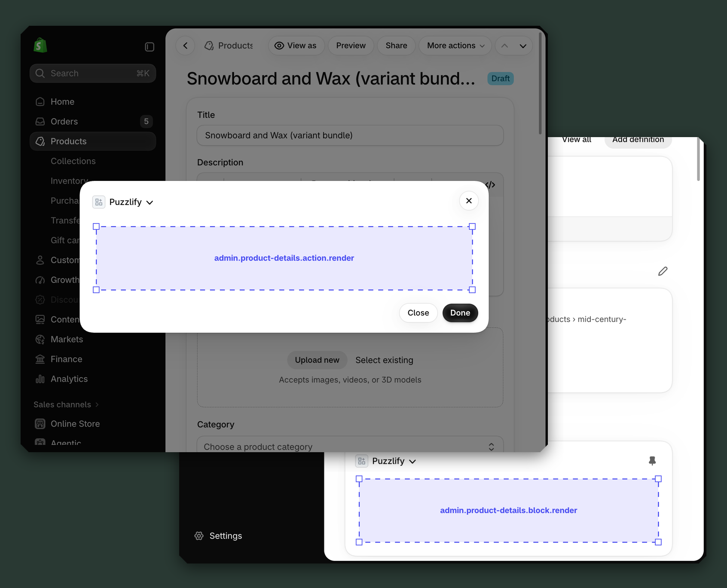Close the Puzzlify modal with X
The image size is (727, 588).
coord(469,201)
